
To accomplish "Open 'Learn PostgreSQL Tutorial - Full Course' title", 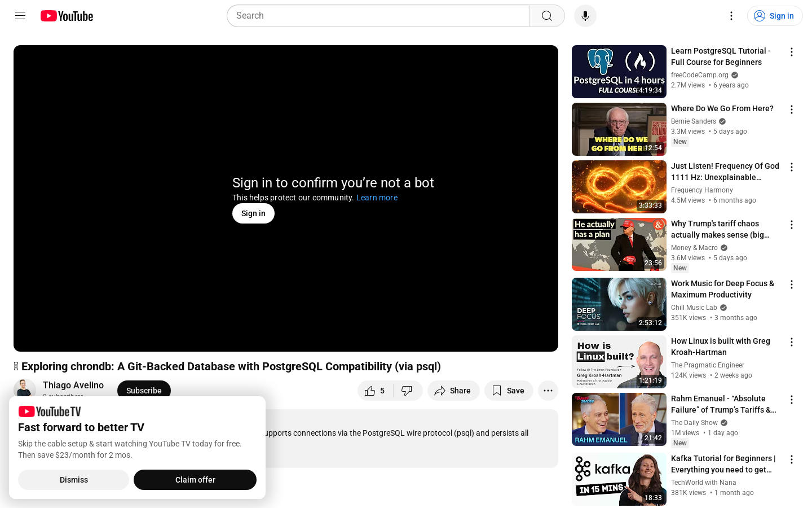I will (721, 56).
